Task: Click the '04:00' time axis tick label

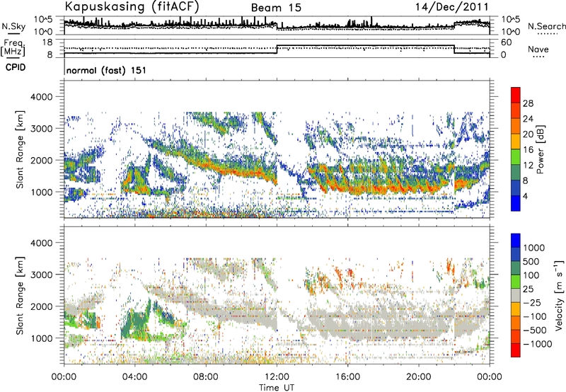Action: point(135,377)
